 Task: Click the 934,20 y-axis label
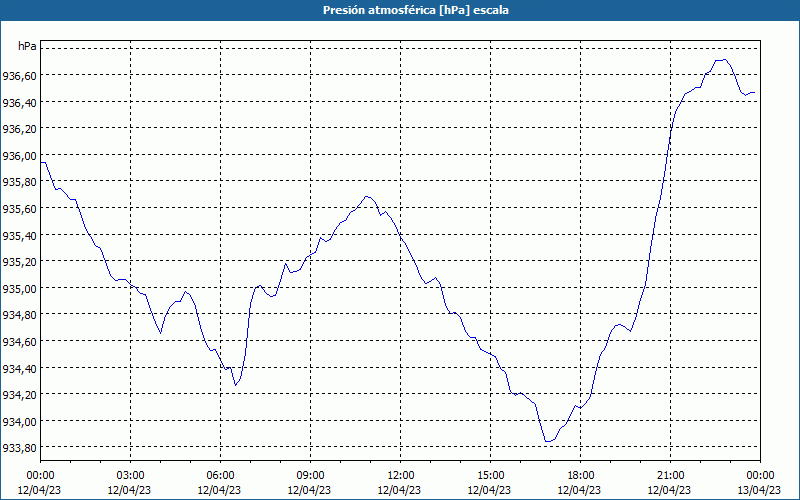pyautogui.click(x=19, y=395)
